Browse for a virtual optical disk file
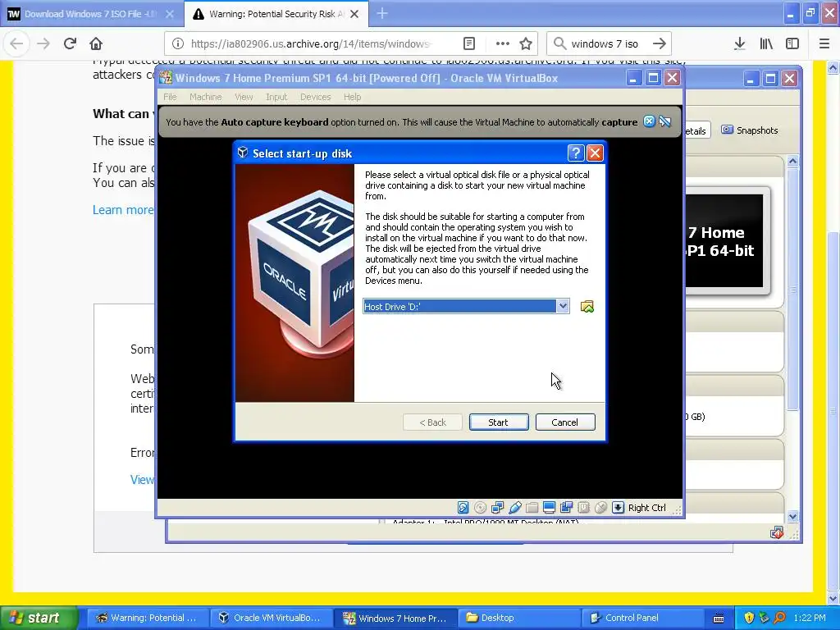Viewport: 840px width, 630px height. tap(587, 307)
